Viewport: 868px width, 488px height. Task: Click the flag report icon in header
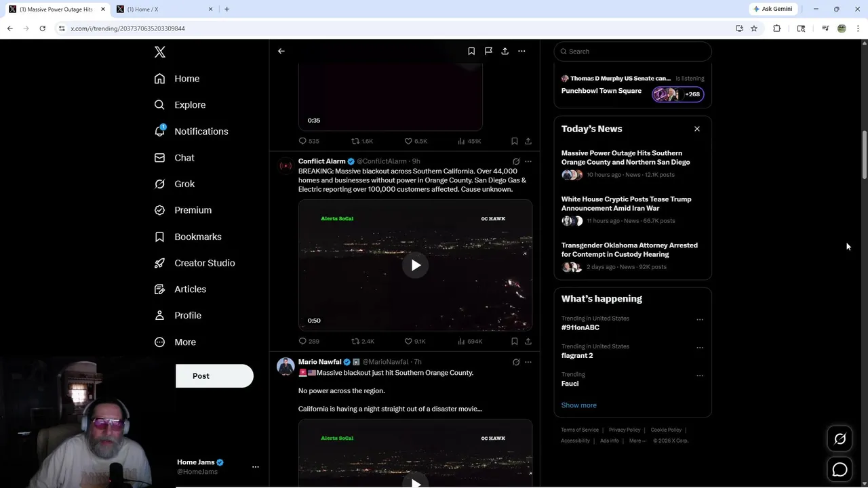(x=488, y=51)
